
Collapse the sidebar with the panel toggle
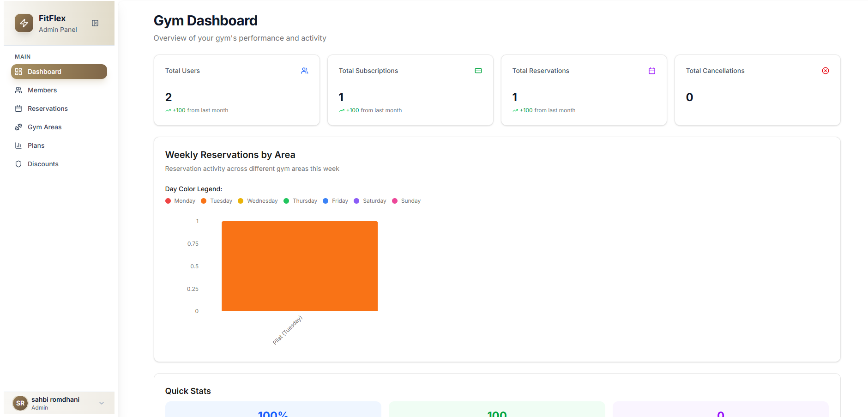(x=95, y=23)
